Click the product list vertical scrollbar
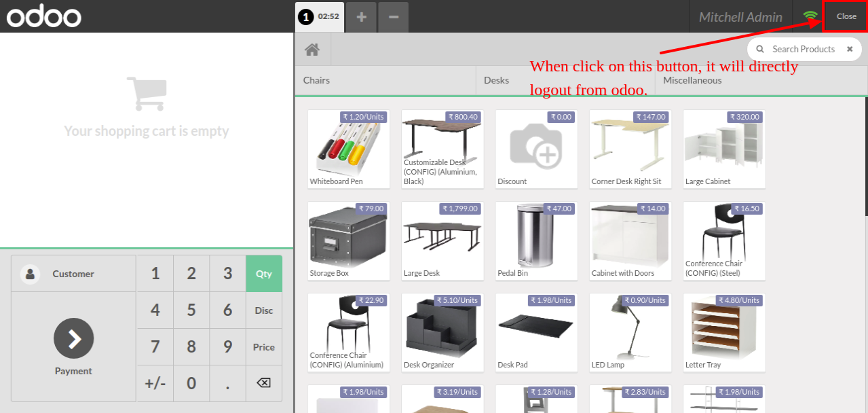 point(865,156)
